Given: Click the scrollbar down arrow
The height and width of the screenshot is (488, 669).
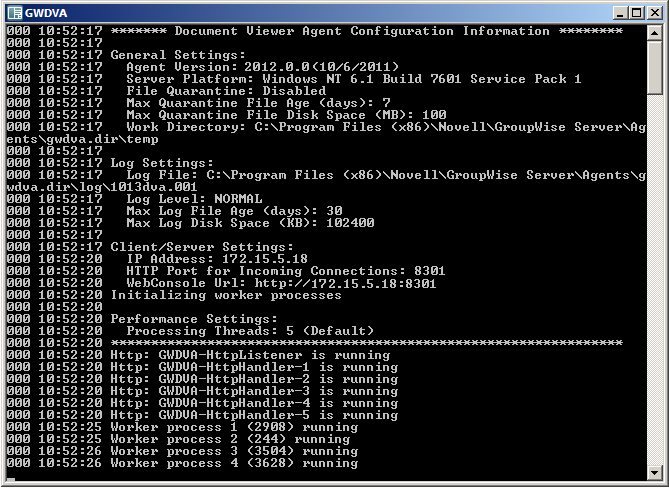Looking at the screenshot, I should [654, 472].
